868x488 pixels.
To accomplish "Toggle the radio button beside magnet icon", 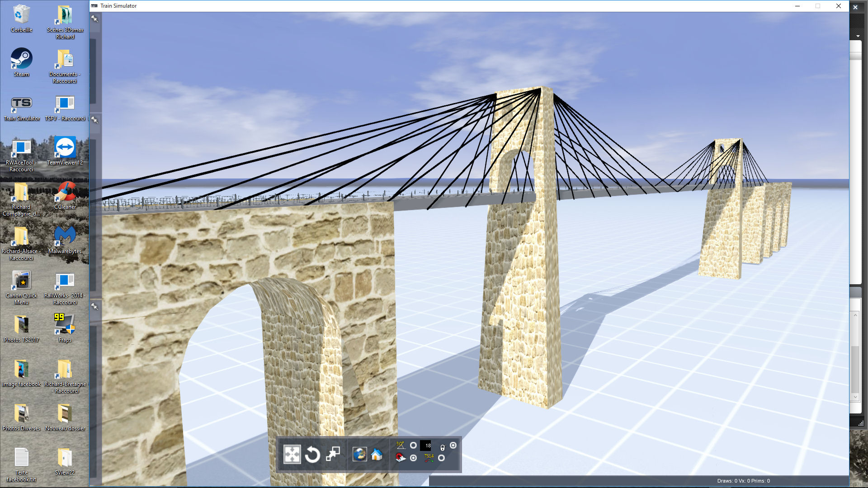I will click(413, 458).
